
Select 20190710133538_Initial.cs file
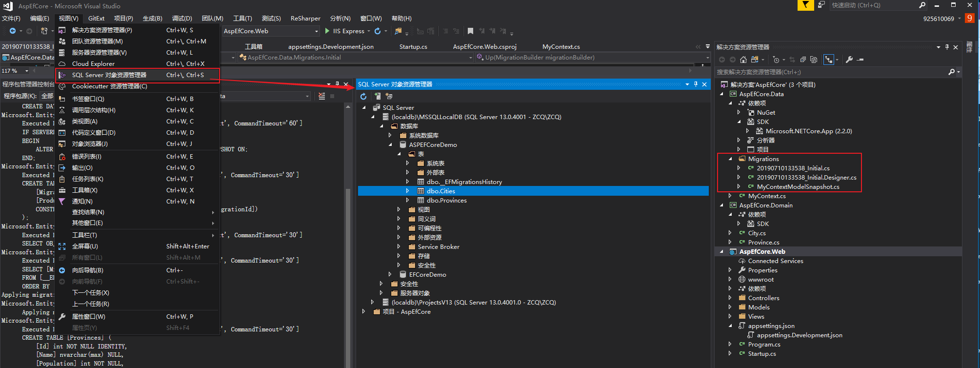click(793, 168)
